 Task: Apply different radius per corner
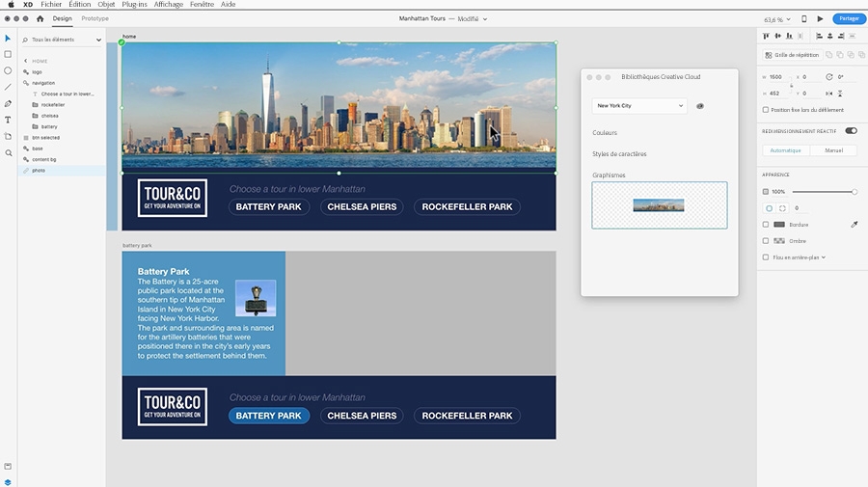[782, 208]
